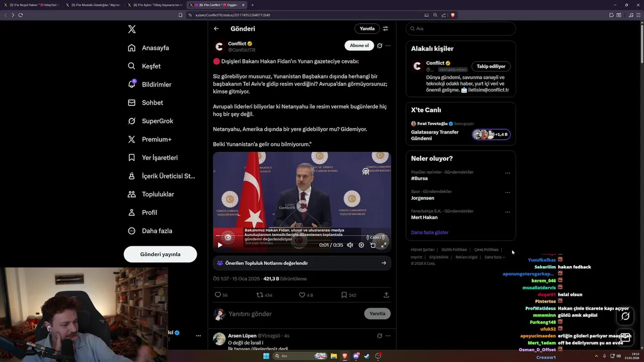Toggle picture-in-picture for video
Viewport: 644px width, 362px height.
[x=373, y=245]
